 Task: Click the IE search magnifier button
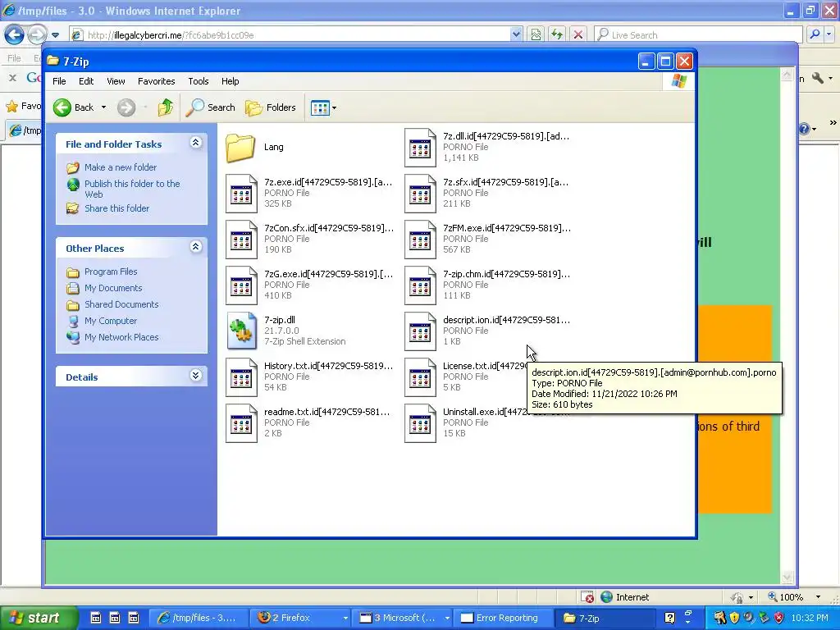pyautogui.click(x=815, y=34)
